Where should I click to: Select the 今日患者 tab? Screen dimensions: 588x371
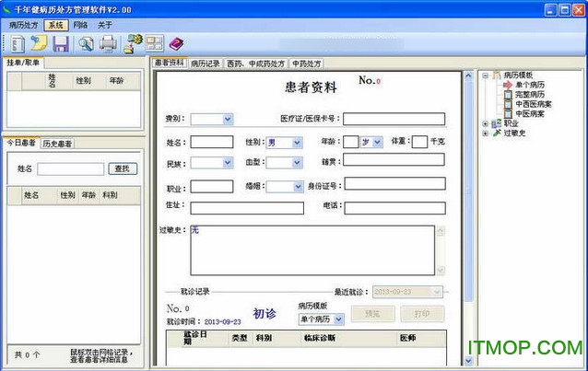22,143
